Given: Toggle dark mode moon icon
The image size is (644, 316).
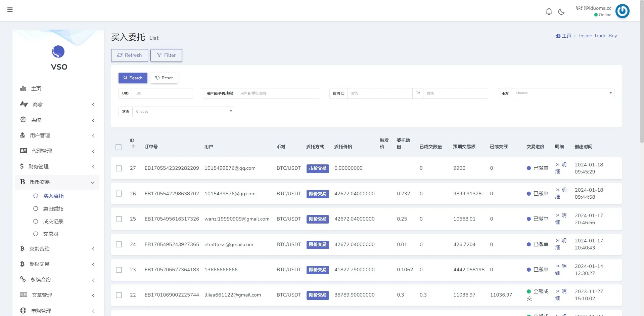Looking at the screenshot, I should [x=561, y=12].
